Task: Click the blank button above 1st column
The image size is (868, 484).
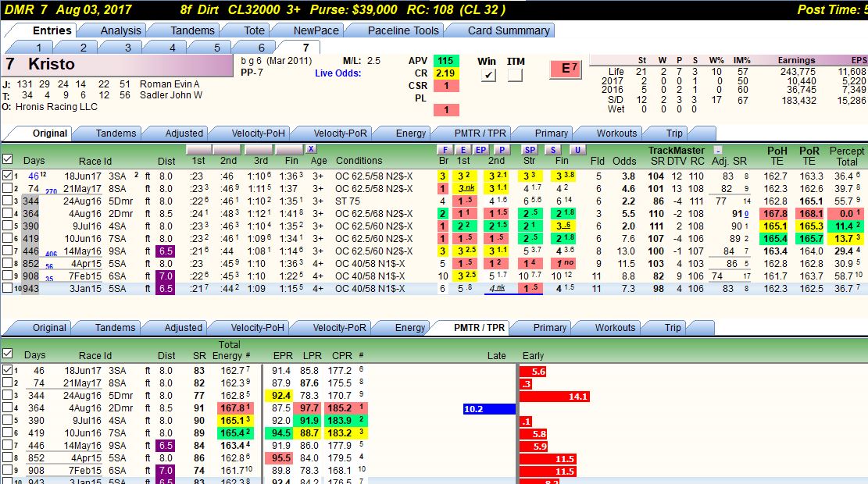Action: click(x=198, y=150)
